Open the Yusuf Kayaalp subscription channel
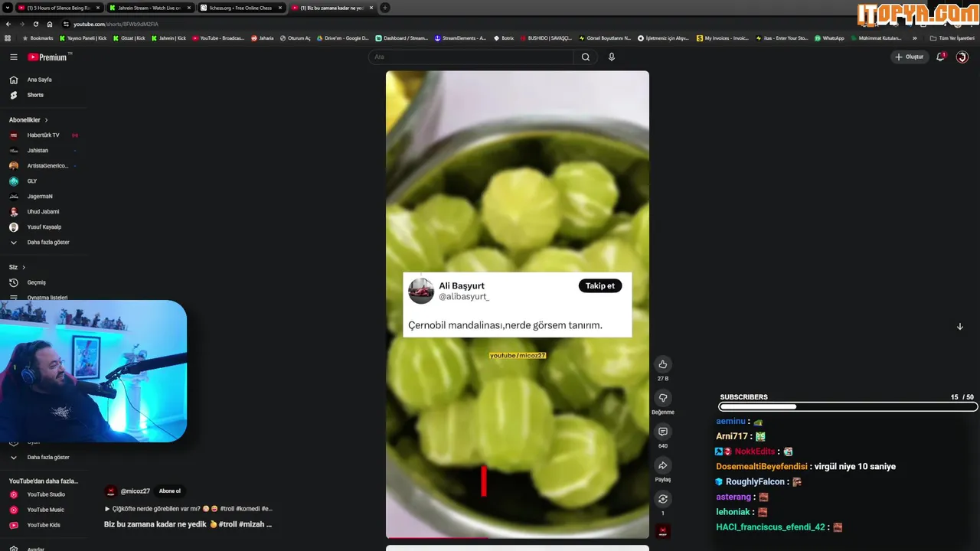Image resolution: width=980 pixels, height=551 pixels. pos(44,227)
